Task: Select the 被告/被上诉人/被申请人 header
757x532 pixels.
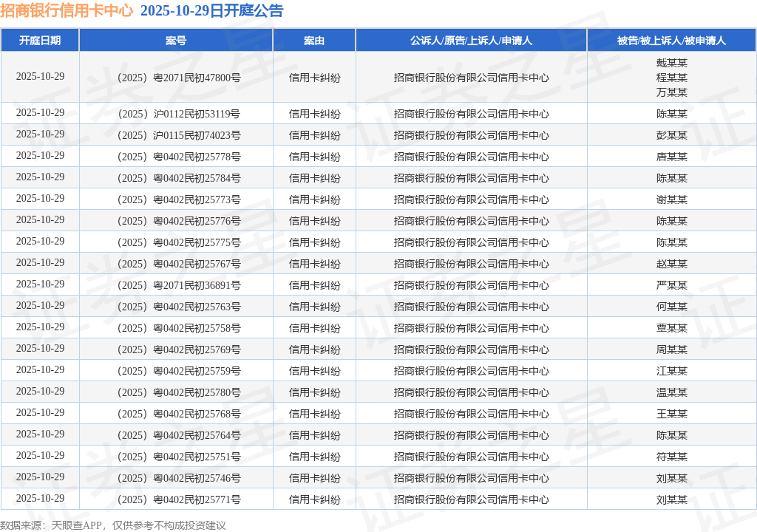Action: click(x=671, y=41)
